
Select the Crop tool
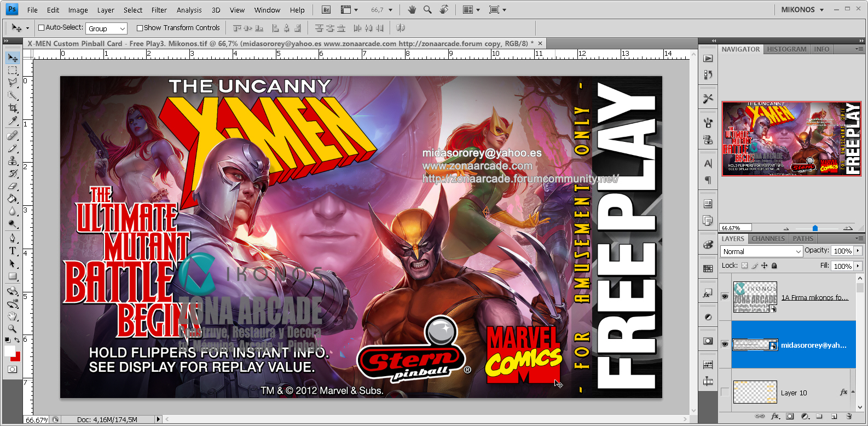pos(13,108)
